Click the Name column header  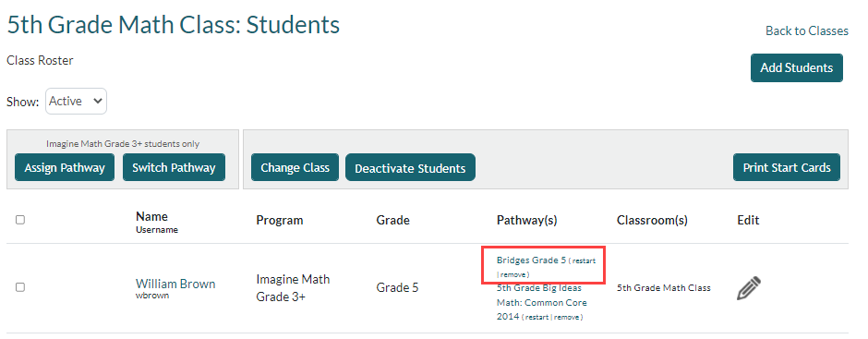coord(151,216)
